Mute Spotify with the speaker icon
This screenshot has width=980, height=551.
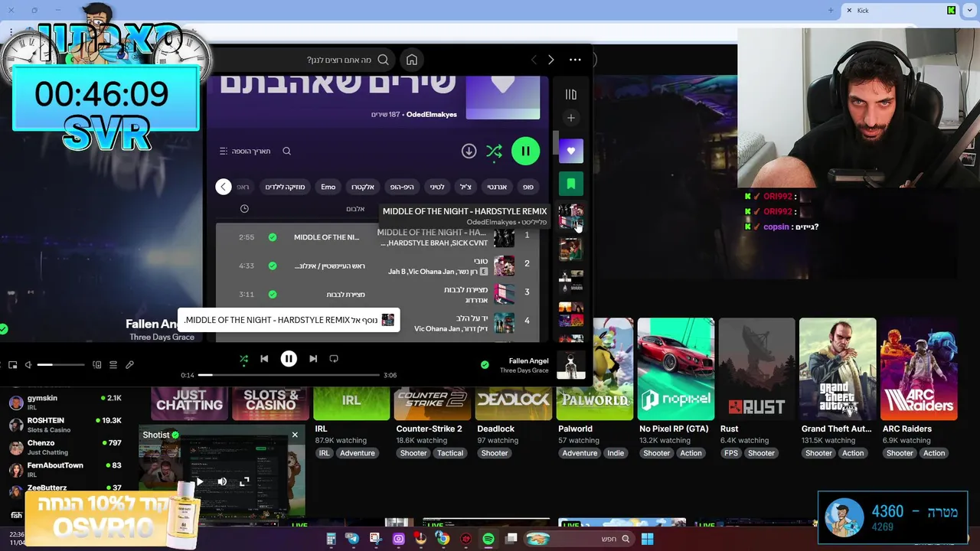[x=28, y=365]
